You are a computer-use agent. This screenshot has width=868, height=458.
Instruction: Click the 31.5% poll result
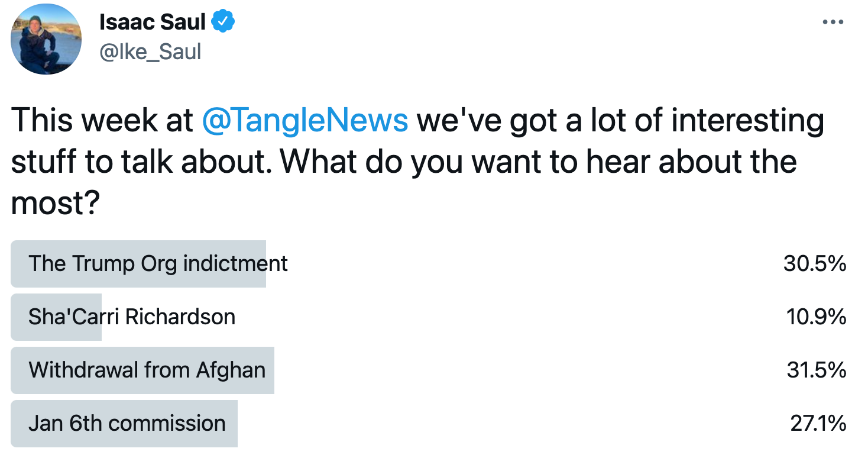pos(816,370)
